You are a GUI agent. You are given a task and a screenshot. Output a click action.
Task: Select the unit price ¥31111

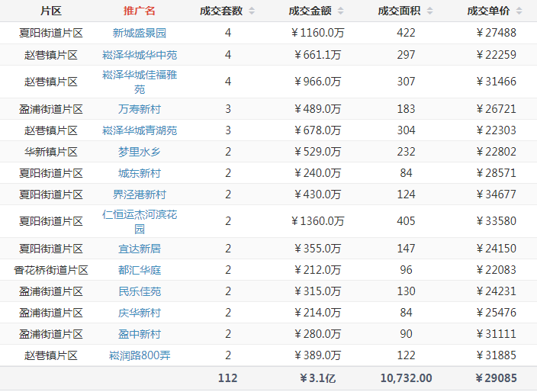(x=496, y=334)
